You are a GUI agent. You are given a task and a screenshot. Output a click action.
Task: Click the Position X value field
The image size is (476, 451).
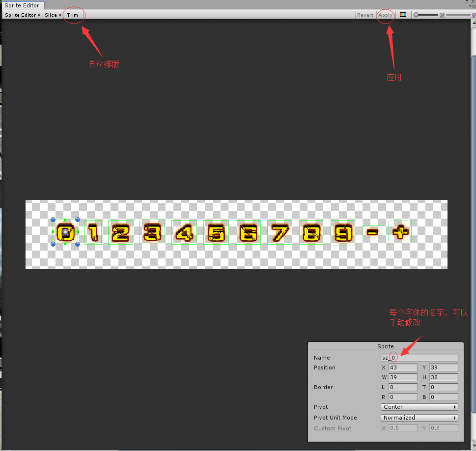[x=403, y=367]
